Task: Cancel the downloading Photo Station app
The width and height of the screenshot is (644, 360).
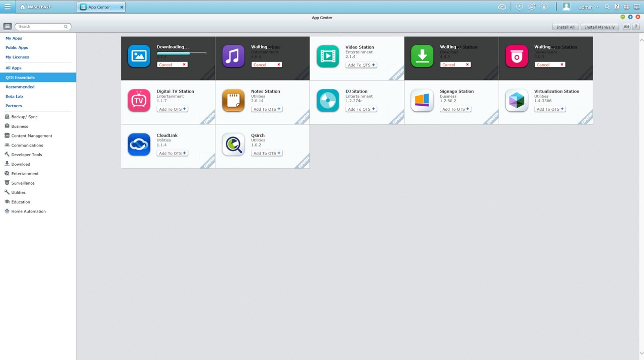Action: pyautogui.click(x=172, y=65)
